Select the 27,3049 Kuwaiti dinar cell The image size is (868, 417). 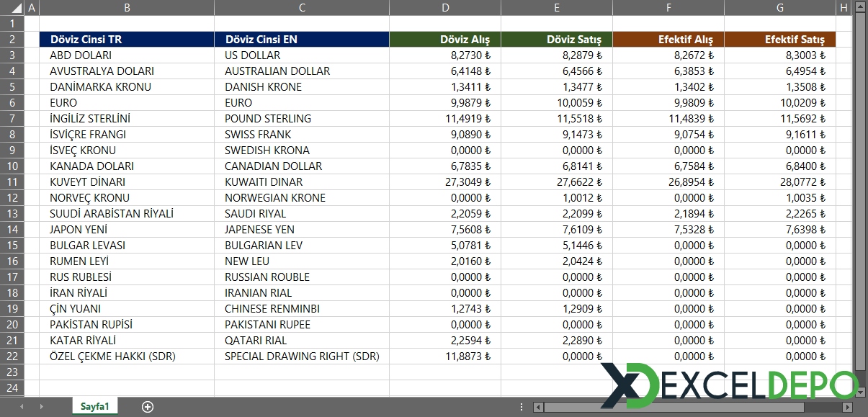click(445, 182)
